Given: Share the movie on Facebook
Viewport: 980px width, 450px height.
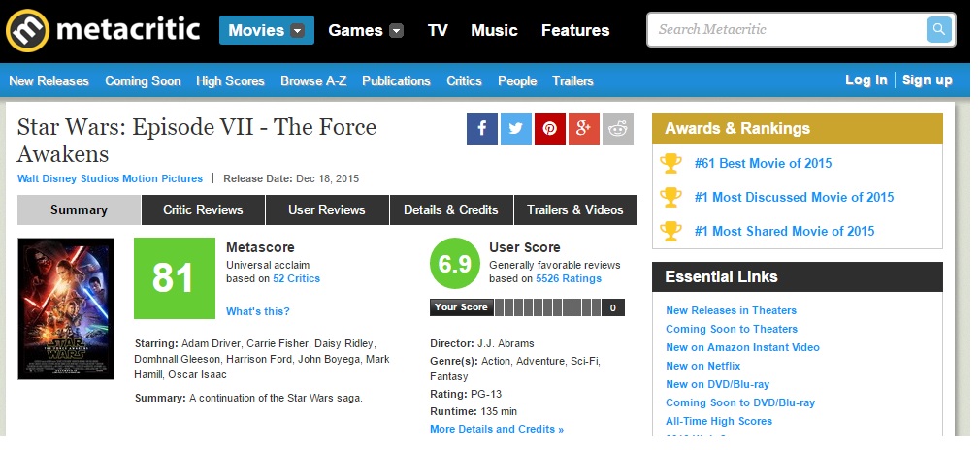Looking at the screenshot, I should click(x=482, y=129).
